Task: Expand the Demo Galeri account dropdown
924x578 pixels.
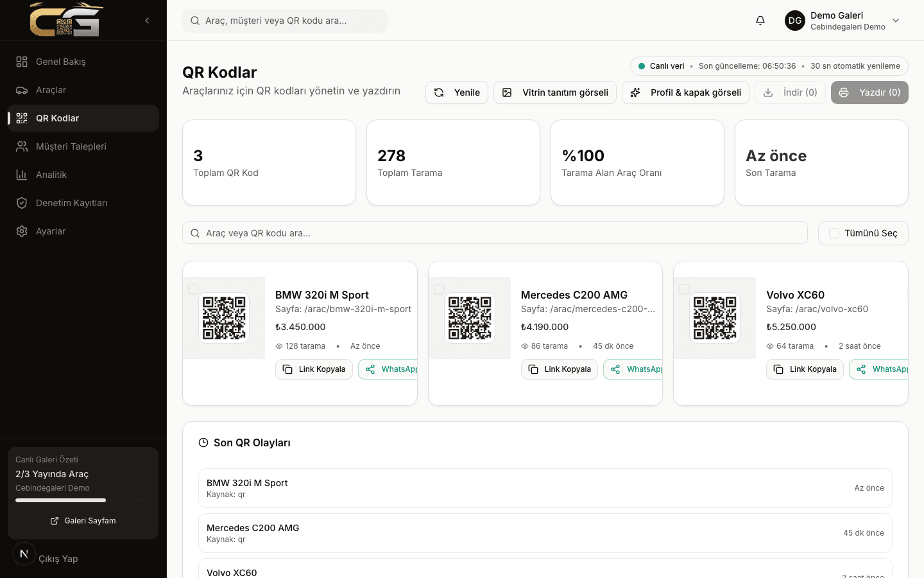Action: 896,21
